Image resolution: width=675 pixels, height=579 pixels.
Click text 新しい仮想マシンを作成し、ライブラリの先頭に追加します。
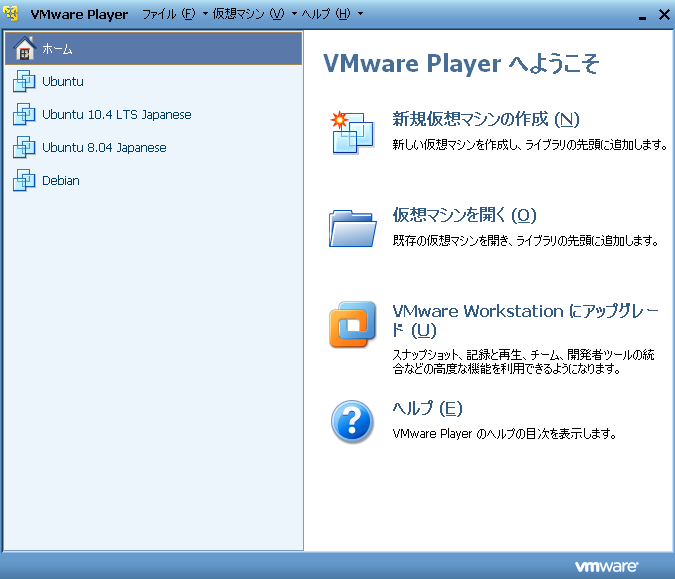point(530,145)
